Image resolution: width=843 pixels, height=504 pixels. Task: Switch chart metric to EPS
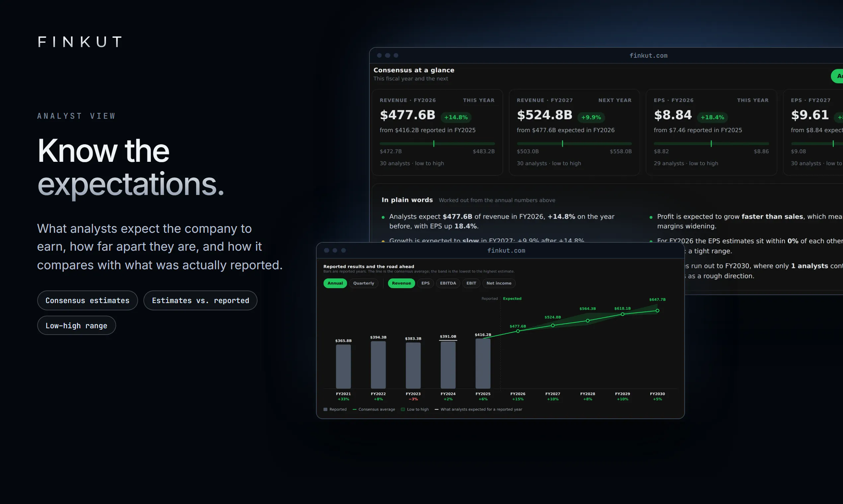[x=425, y=283]
